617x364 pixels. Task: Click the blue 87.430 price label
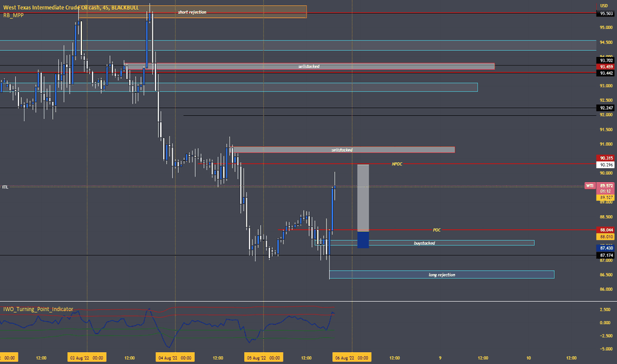point(606,248)
